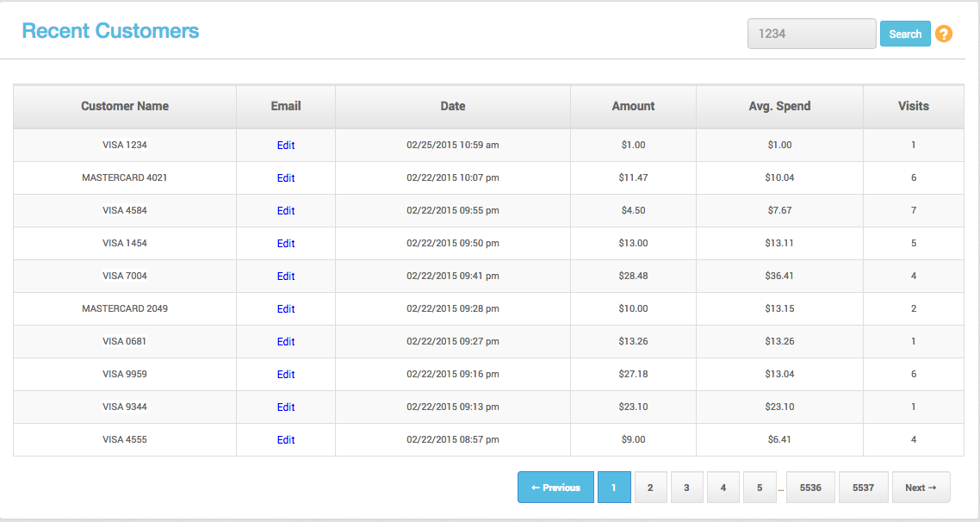Click the $36.41 average spend cell
Image resolution: width=980 pixels, height=522 pixels.
point(779,276)
